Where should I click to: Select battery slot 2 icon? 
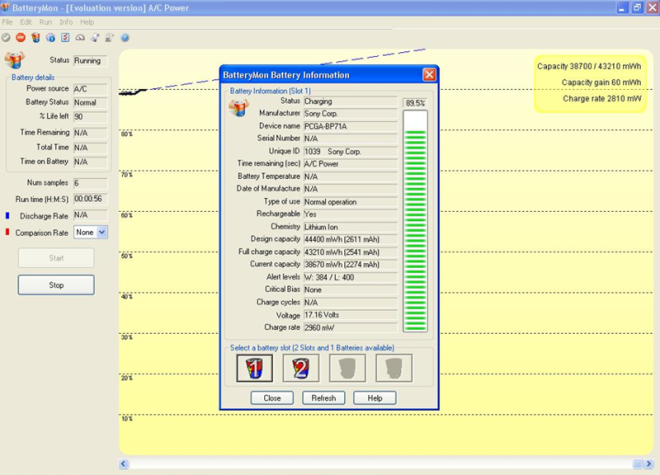[x=300, y=369]
